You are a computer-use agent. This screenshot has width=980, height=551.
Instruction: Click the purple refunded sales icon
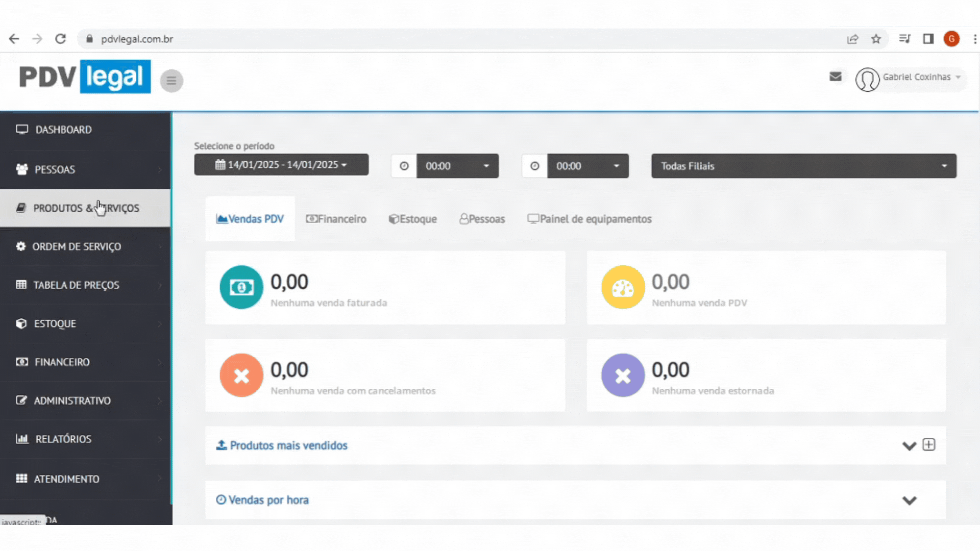(623, 375)
